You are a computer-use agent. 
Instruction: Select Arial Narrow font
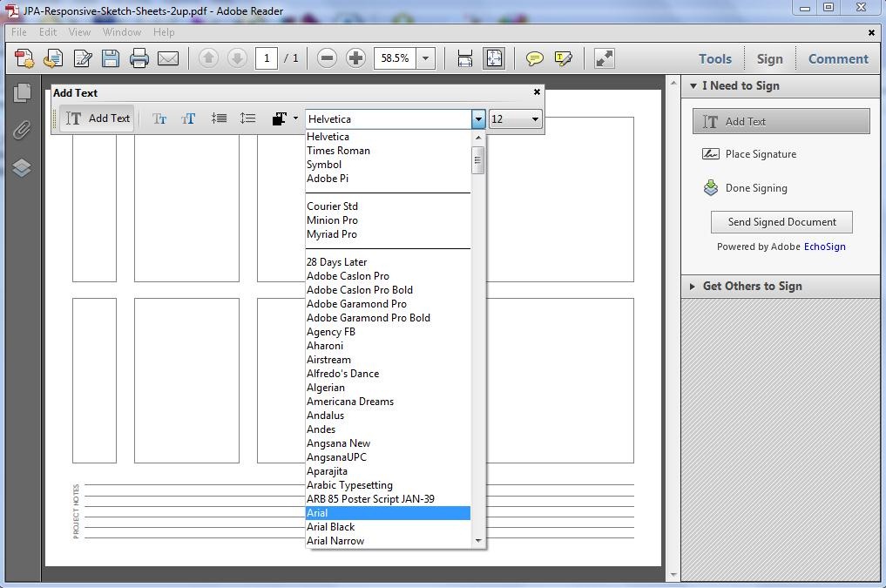point(388,541)
